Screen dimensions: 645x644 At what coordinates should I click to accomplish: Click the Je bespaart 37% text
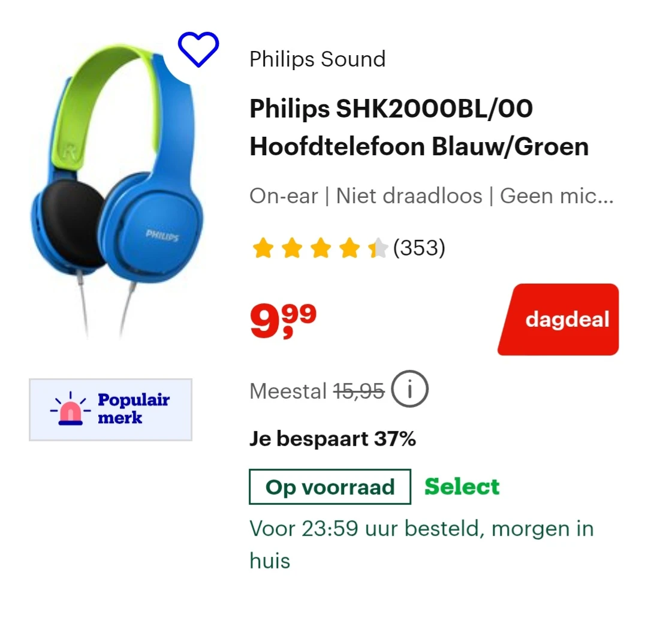[333, 439]
